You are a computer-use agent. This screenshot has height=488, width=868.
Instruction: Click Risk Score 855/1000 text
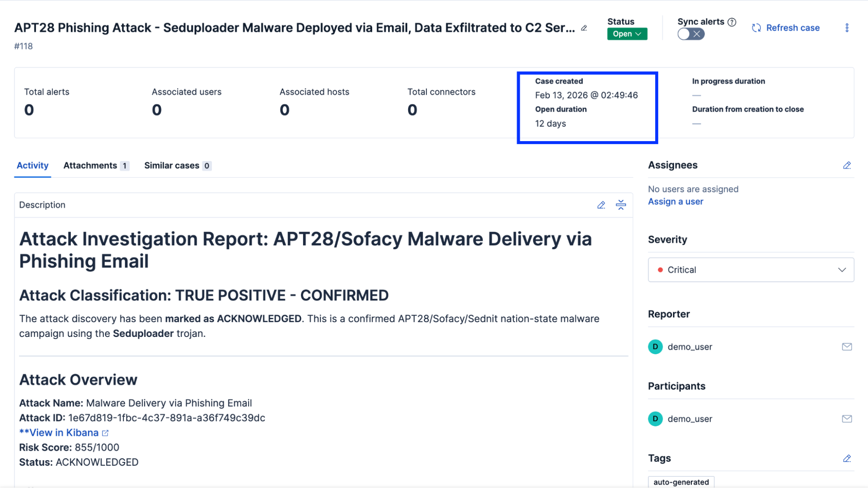click(69, 448)
